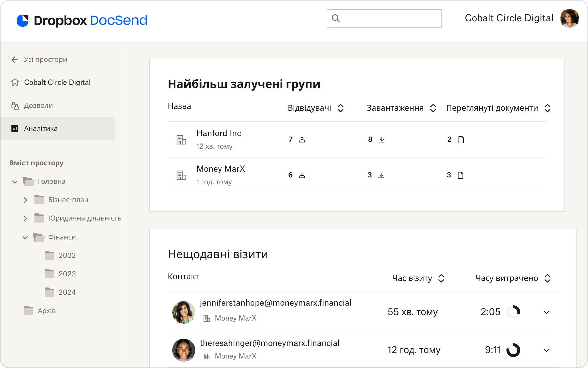Image resolution: width=588 pixels, height=368 pixels.
Task: Click the '12 год. тому' visit time
Action: pos(414,350)
